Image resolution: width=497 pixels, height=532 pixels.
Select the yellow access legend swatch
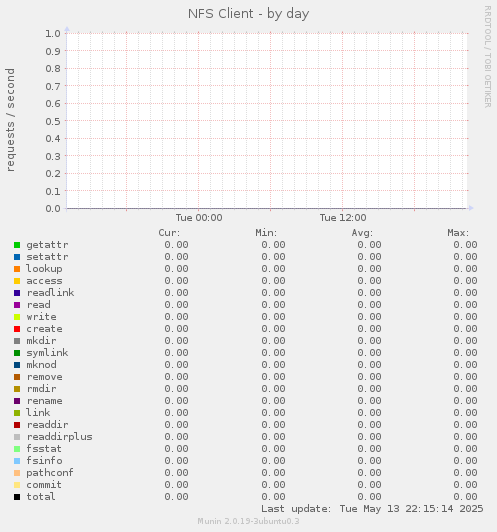(17, 281)
